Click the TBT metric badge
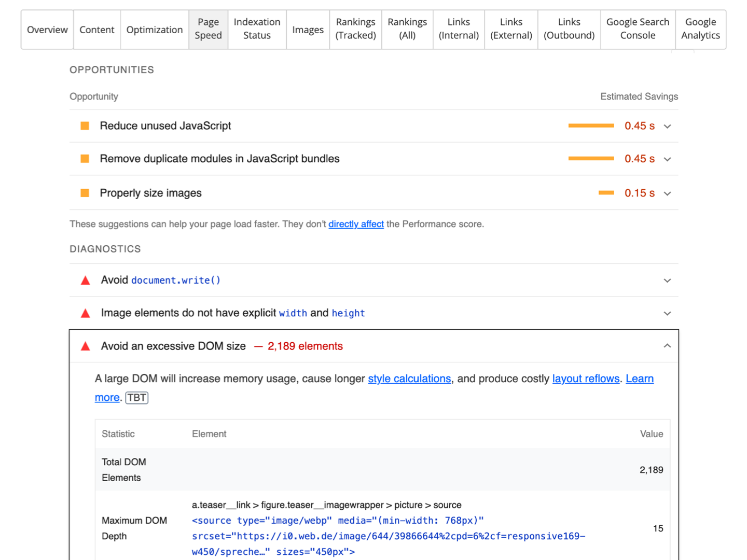The height and width of the screenshot is (560, 747). point(137,398)
